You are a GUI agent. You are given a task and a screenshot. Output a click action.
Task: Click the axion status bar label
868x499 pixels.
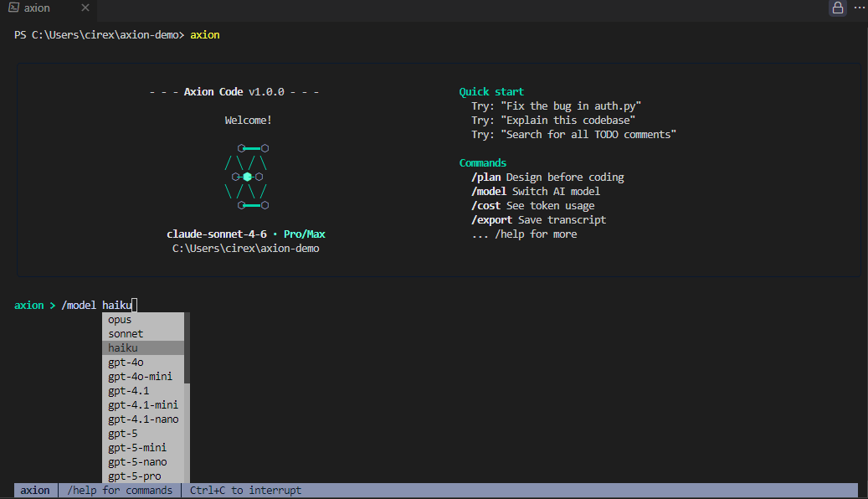click(35, 491)
